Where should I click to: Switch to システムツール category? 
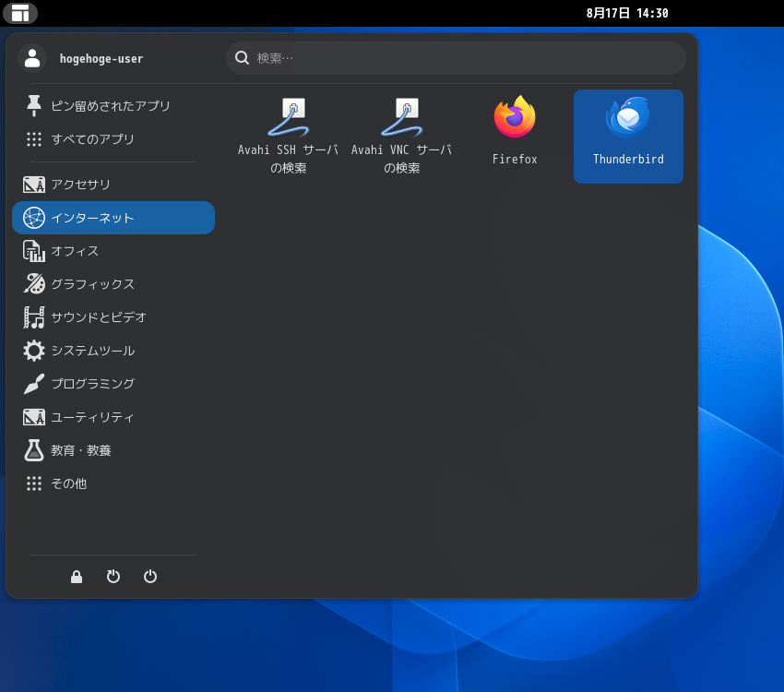click(x=113, y=351)
